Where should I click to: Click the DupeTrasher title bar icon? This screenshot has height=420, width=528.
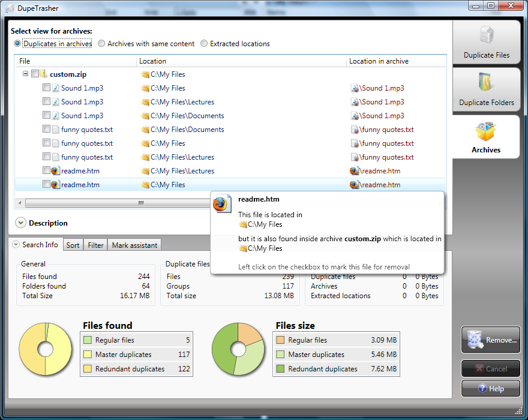point(10,8)
